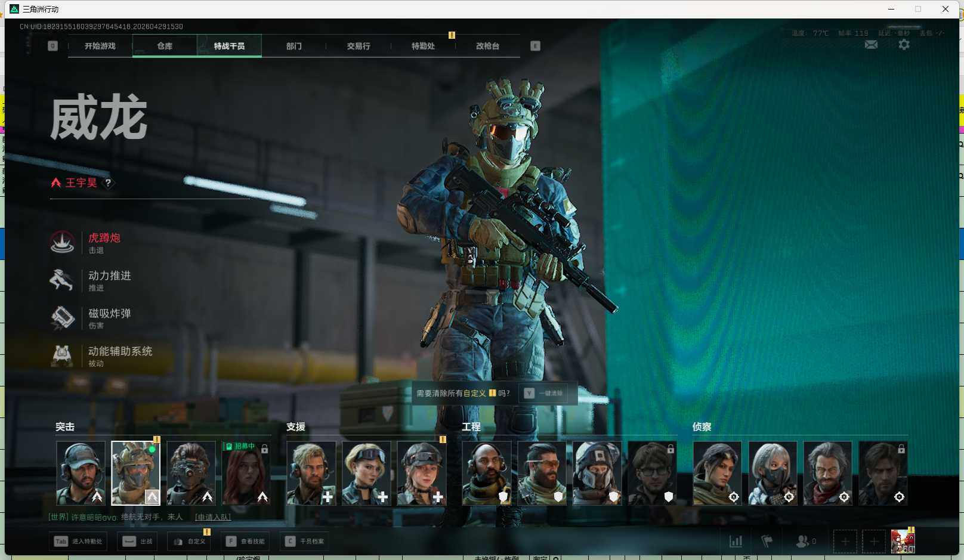Select the third 侦察 operator with red scarf
Viewport: 964px width, 560px height.
coord(827,473)
